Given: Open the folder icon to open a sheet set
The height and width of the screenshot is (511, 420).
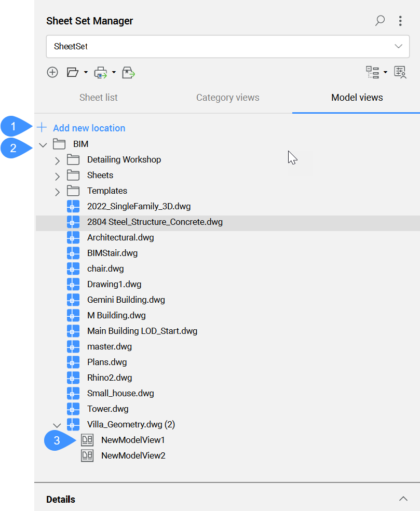Looking at the screenshot, I should click(x=73, y=72).
